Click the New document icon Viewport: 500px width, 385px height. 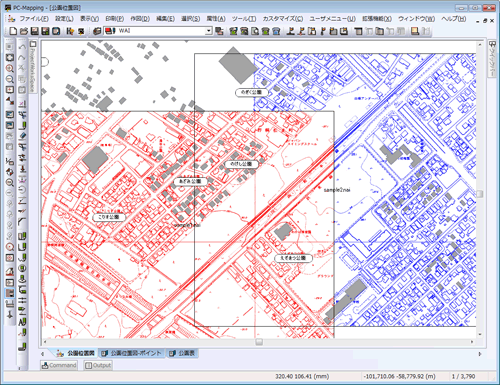coord(13,31)
